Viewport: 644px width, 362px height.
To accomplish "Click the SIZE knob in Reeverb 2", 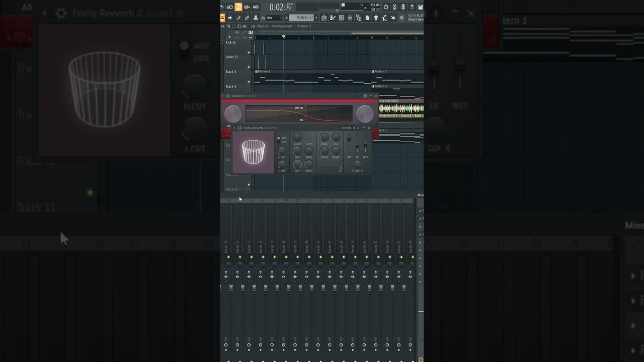I will pyautogui.click(x=297, y=151).
